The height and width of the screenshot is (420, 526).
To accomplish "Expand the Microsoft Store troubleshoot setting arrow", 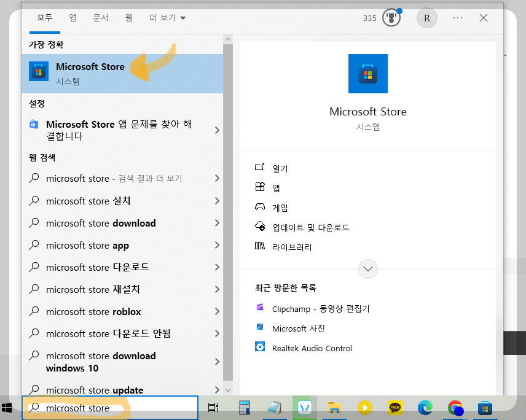I will (x=217, y=130).
